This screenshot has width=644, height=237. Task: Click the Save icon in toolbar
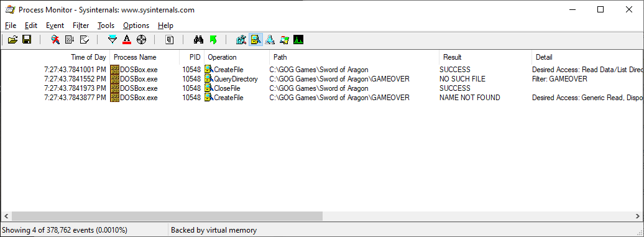point(27,40)
